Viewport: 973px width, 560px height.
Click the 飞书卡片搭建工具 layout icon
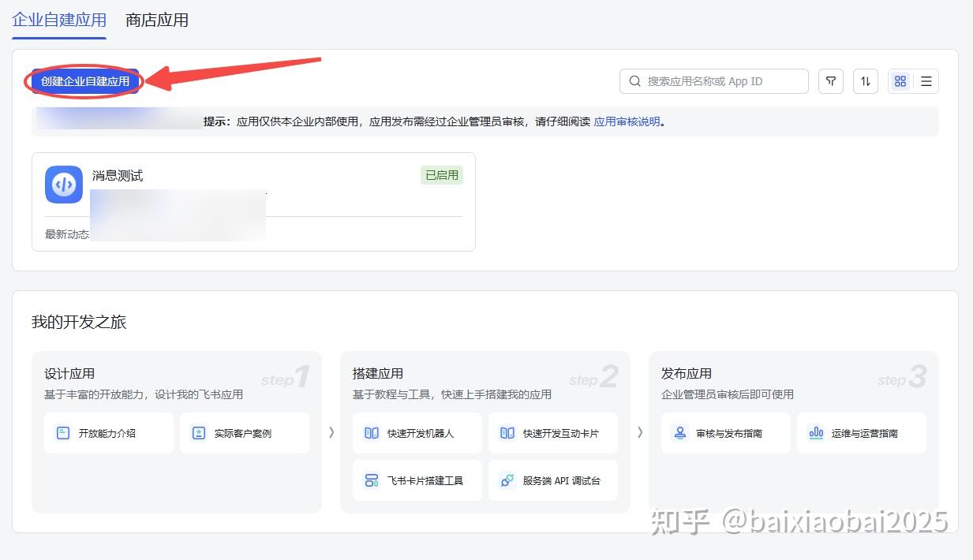click(372, 480)
